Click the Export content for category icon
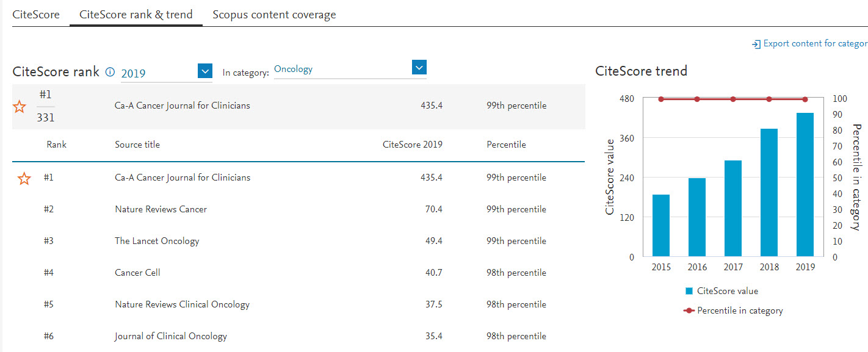This screenshot has height=352, width=868. [756, 45]
